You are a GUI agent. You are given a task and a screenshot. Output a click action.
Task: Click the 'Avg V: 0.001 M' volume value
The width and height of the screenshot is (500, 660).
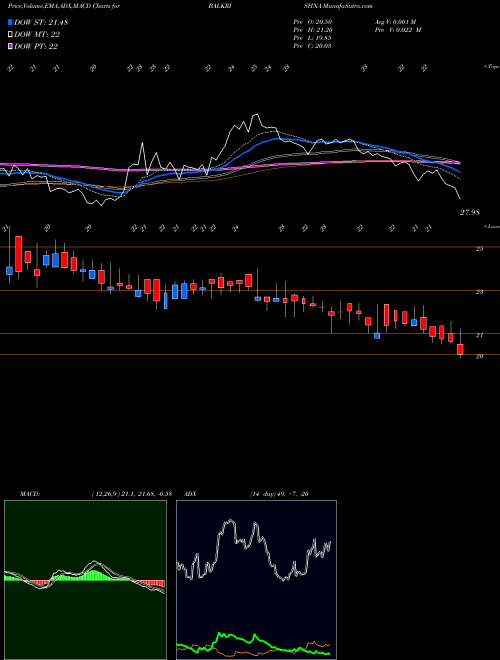(395, 22)
